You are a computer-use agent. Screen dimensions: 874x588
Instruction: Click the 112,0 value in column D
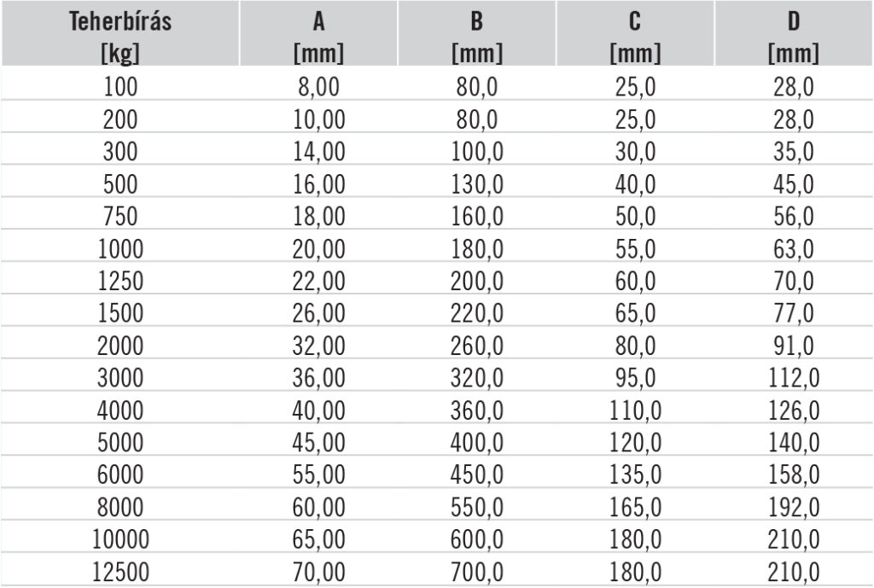point(794,378)
